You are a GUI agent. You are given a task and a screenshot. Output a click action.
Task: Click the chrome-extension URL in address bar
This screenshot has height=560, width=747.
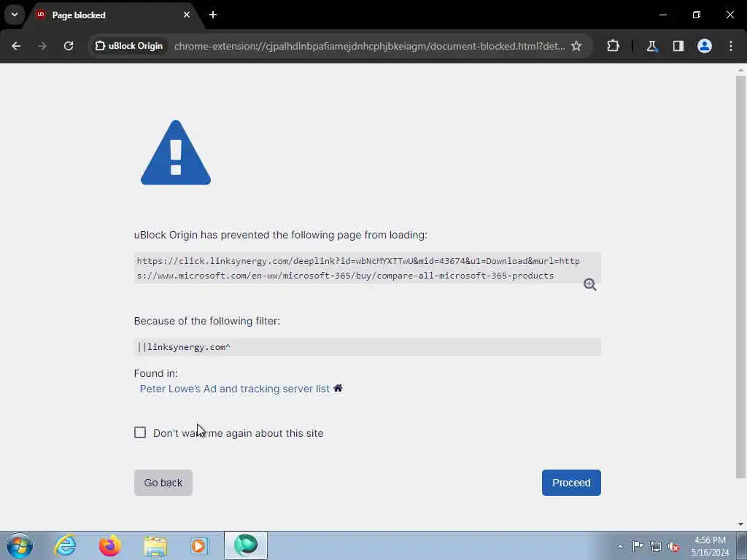pos(369,46)
